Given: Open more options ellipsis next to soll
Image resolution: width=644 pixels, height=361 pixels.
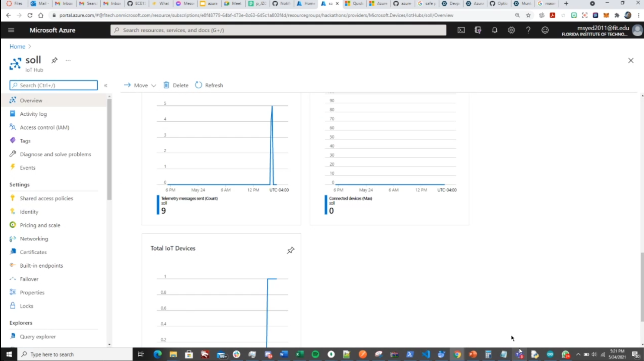Looking at the screenshot, I should [x=68, y=60].
